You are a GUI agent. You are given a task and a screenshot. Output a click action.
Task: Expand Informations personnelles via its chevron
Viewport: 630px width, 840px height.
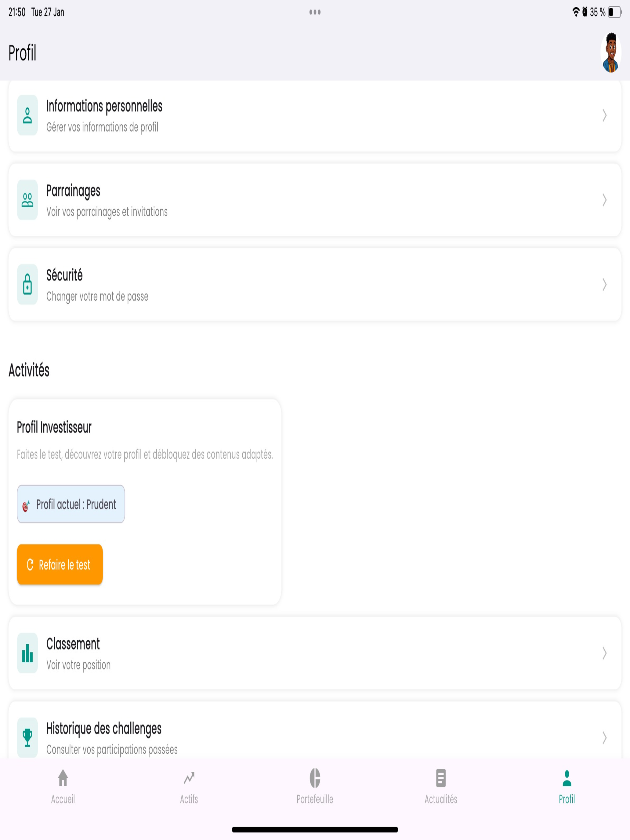[604, 115]
